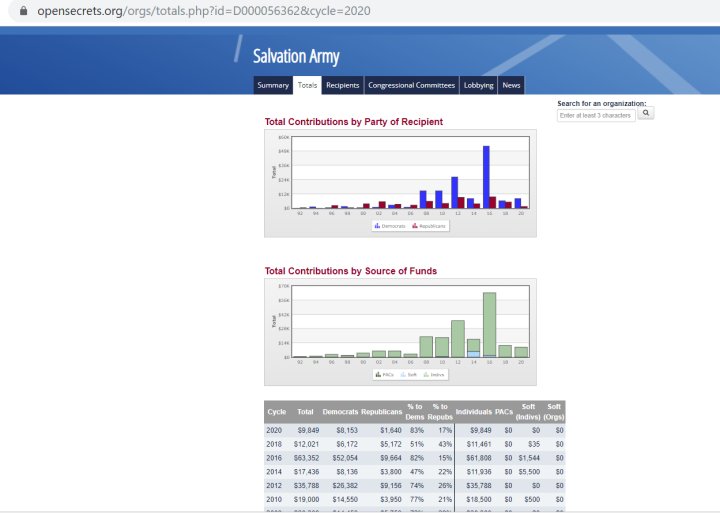Click the Republicans legend icon in party chart
The width and height of the screenshot is (720, 514).
415,226
